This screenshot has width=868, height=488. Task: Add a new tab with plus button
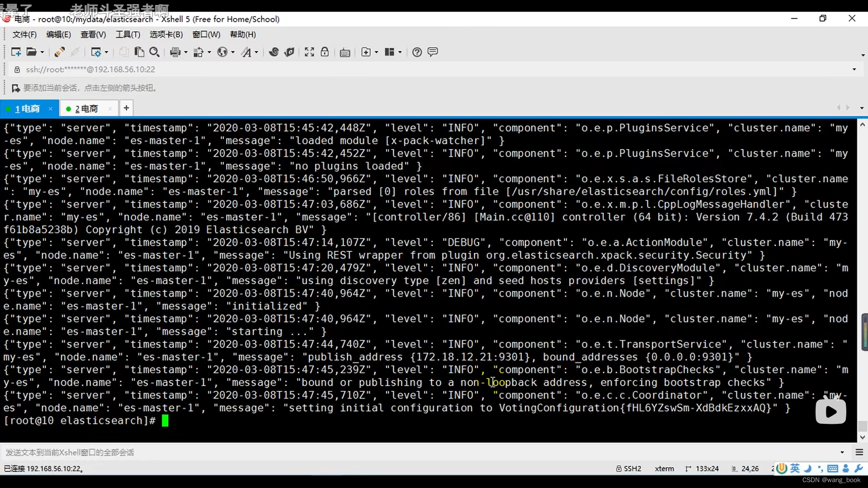click(x=127, y=108)
